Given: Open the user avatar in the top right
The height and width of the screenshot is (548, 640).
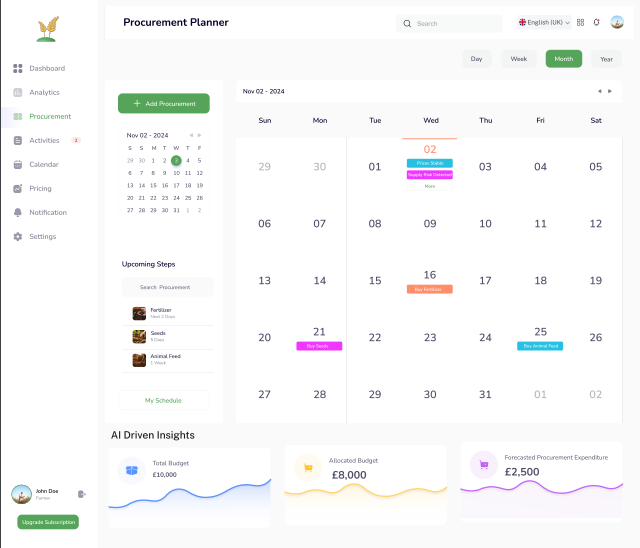Looking at the screenshot, I should 617,22.
